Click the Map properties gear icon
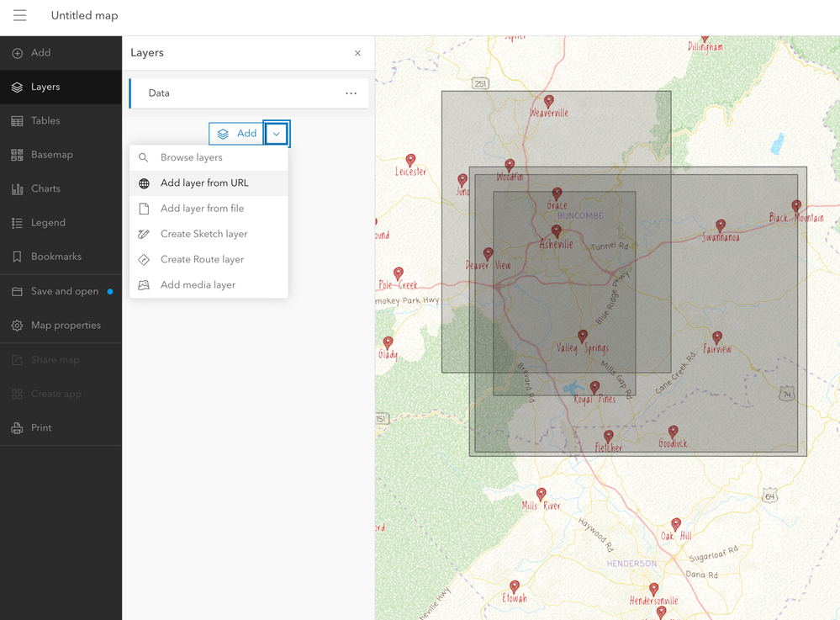 [x=17, y=326]
